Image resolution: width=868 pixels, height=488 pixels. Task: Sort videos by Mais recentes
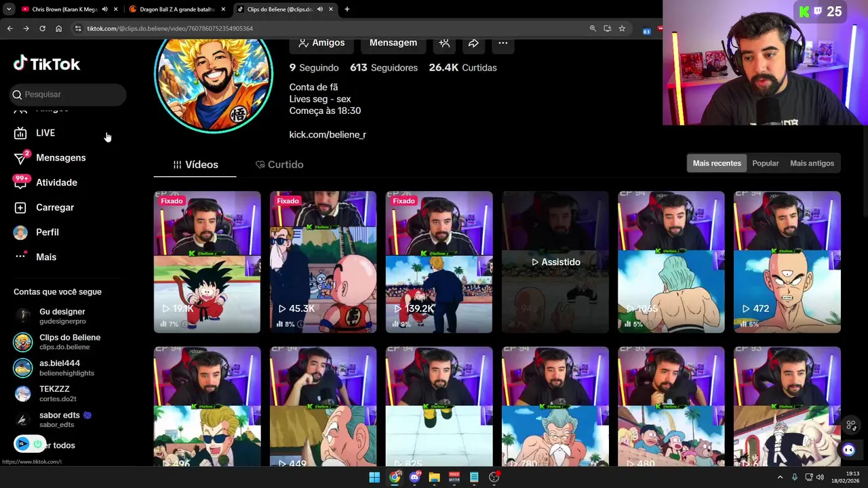(x=717, y=163)
